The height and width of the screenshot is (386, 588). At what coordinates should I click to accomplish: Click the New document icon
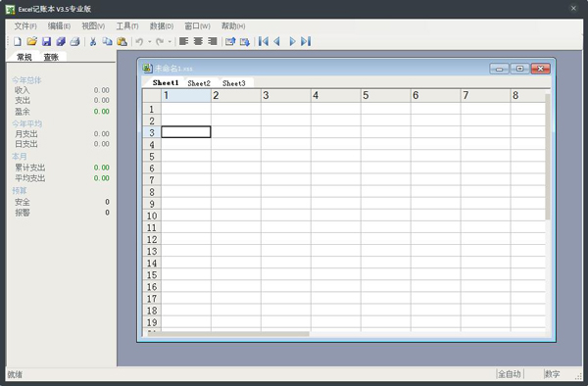[x=18, y=41]
